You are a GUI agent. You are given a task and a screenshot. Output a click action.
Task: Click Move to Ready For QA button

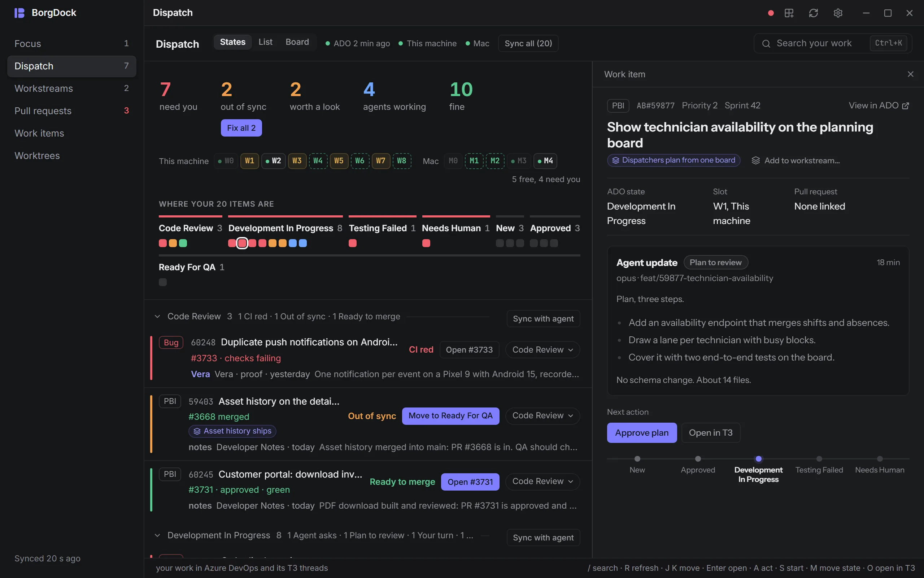click(x=450, y=416)
